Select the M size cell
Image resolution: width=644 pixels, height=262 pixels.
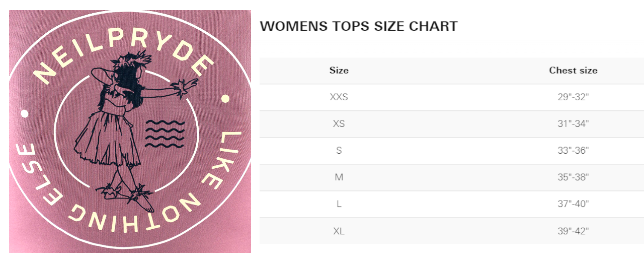(x=339, y=177)
